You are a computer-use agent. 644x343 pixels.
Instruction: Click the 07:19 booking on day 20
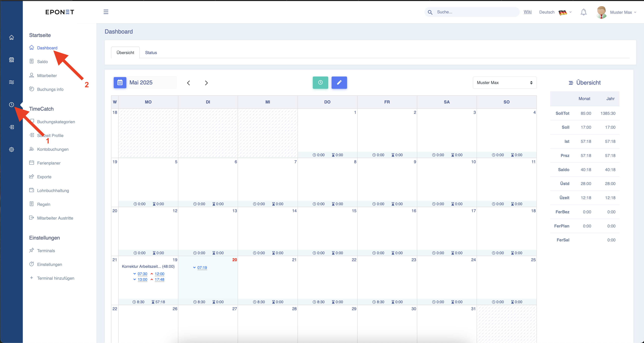click(x=202, y=267)
